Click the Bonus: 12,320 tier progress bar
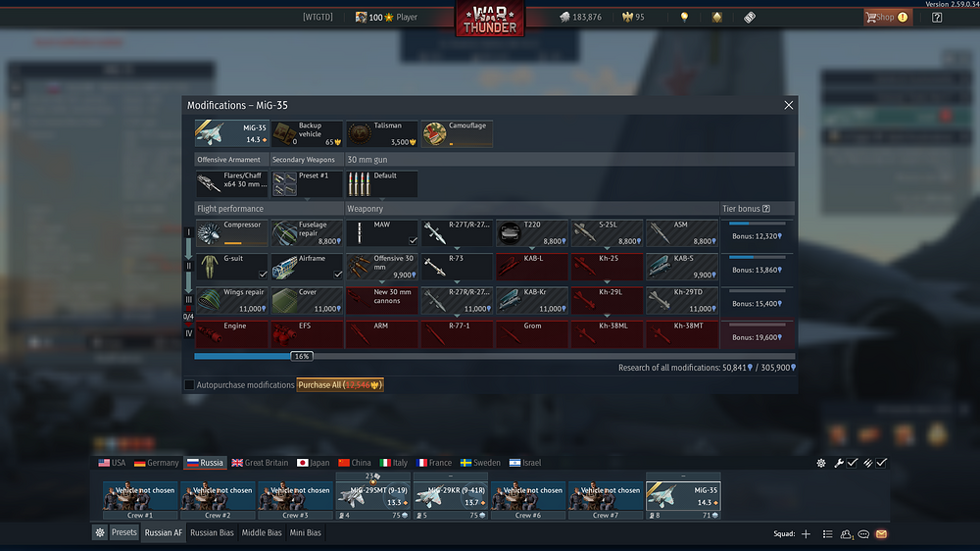 [757, 224]
